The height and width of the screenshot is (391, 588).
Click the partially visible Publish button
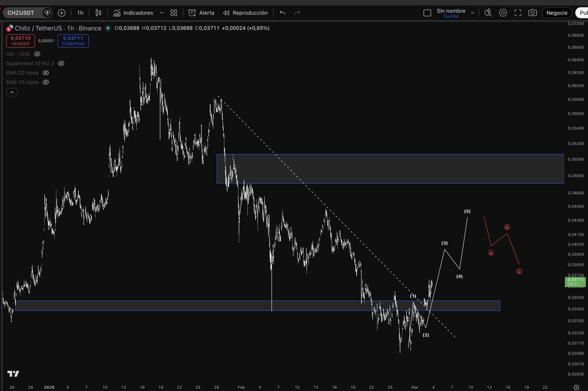581,13
